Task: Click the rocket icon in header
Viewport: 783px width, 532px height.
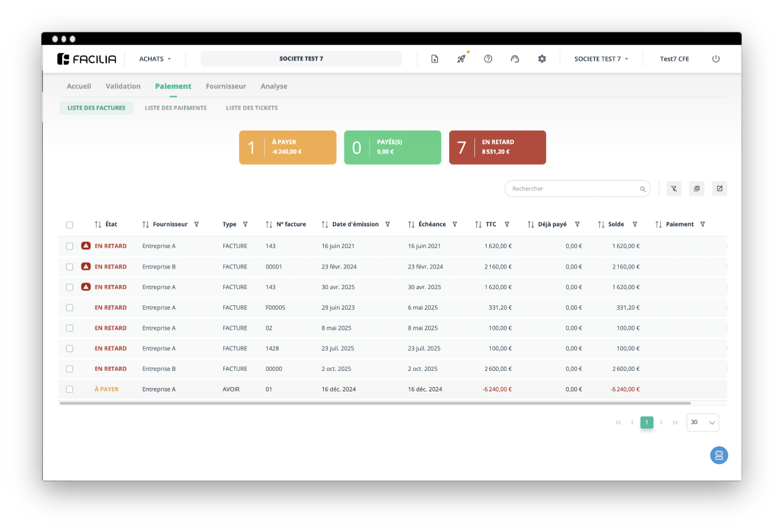Action: tap(461, 59)
